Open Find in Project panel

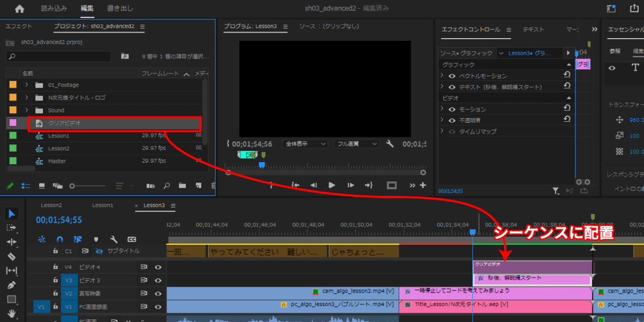click(x=166, y=186)
